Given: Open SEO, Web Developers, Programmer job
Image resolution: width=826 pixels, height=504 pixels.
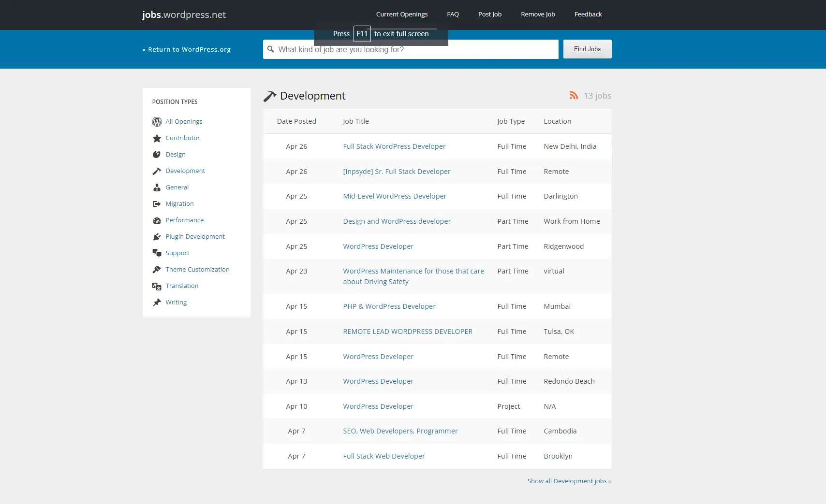Looking at the screenshot, I should pyautogui.click(x=400, y=431).
